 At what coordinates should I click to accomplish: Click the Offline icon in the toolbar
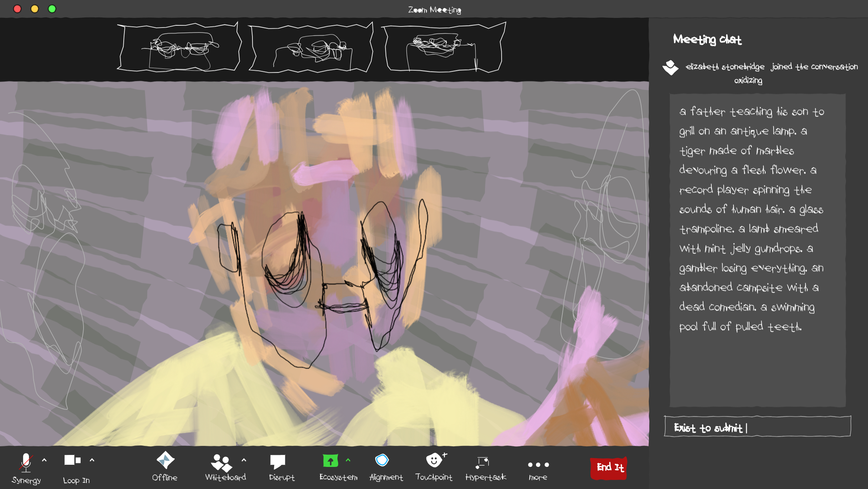165,460
